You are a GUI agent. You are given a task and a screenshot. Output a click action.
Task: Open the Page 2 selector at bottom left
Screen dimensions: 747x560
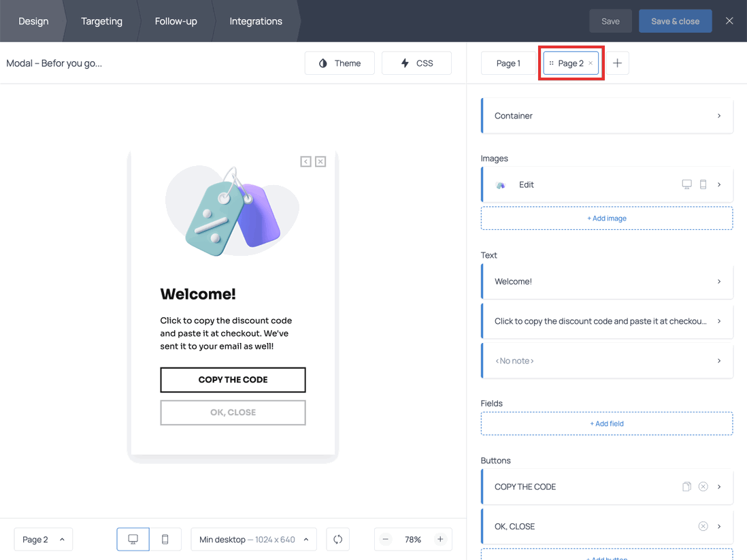click(43, 539)
